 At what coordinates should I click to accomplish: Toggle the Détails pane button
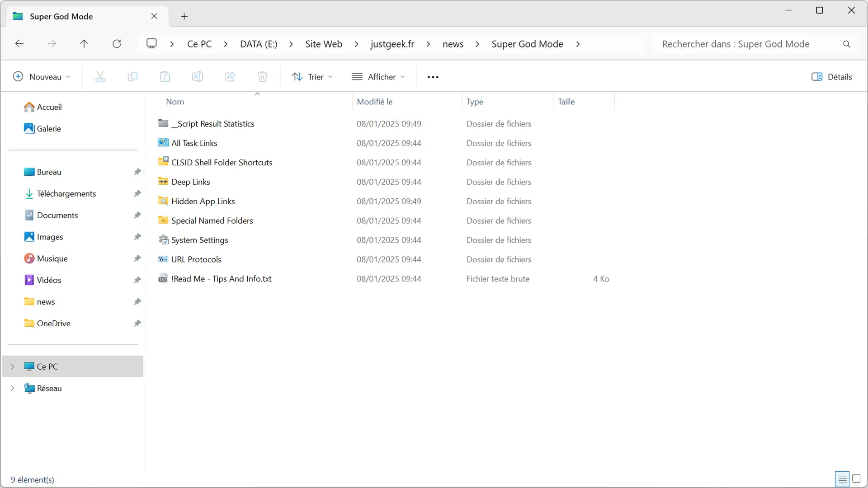click(x=832, y=77)
